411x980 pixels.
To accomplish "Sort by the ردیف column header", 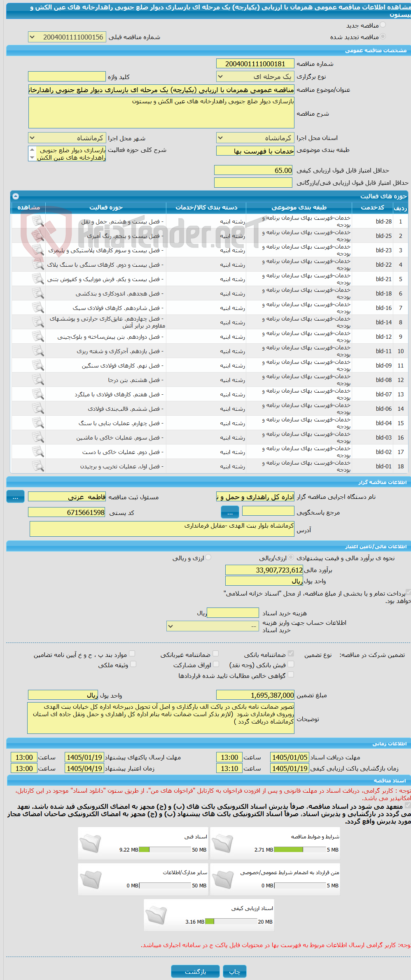I will pyautogui.click(x=400, y=208).
